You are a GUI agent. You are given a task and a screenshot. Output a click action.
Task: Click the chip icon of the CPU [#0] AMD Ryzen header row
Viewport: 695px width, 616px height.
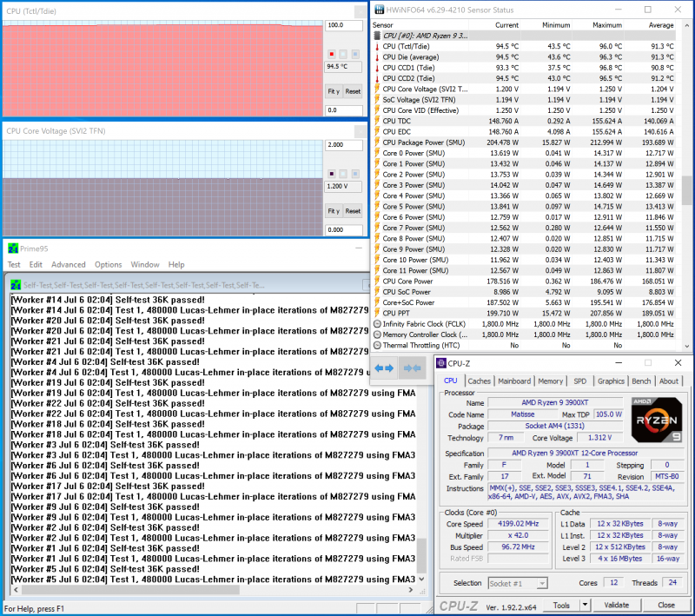point(377,36)
